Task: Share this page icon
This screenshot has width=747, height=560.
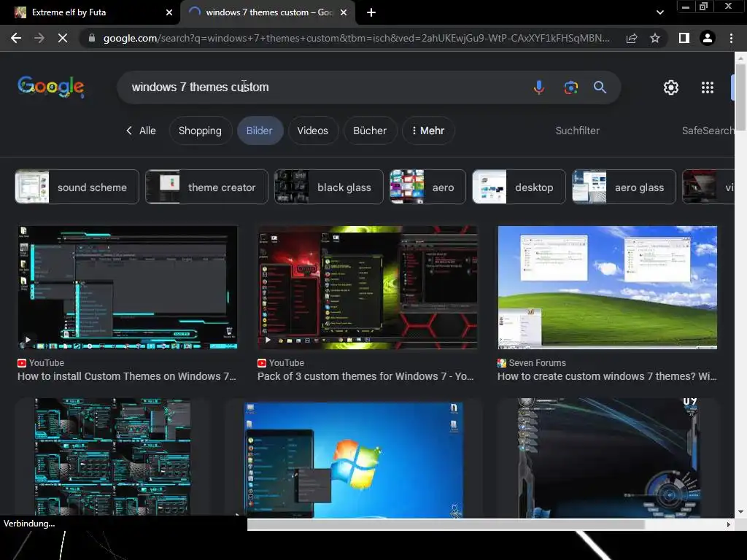Action: coord(632,38)
